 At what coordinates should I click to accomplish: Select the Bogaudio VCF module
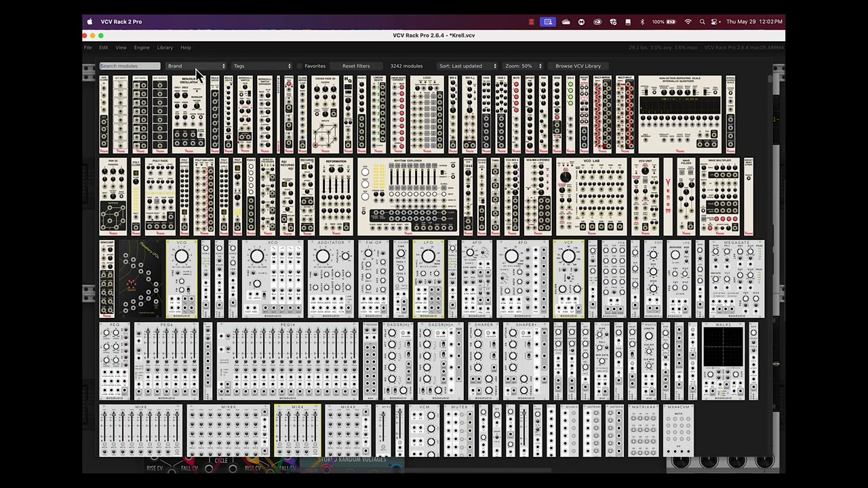coord(568,279)
